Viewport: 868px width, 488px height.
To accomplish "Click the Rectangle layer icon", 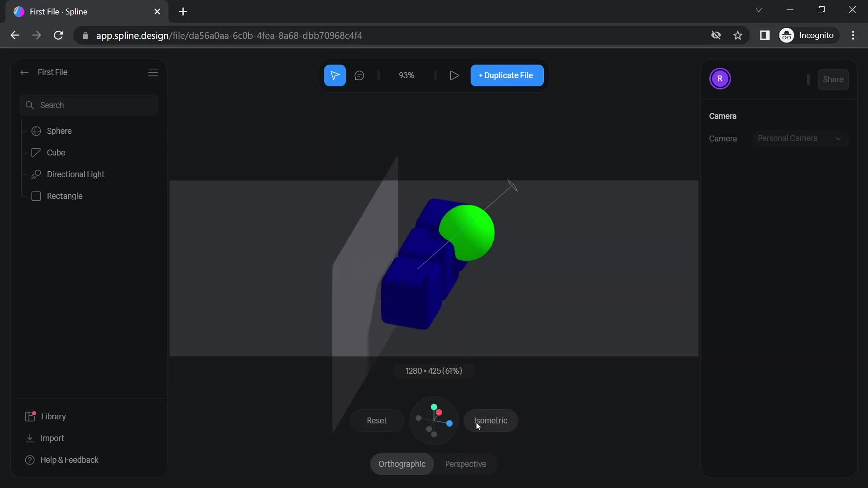I will click(x=36, y=196).
